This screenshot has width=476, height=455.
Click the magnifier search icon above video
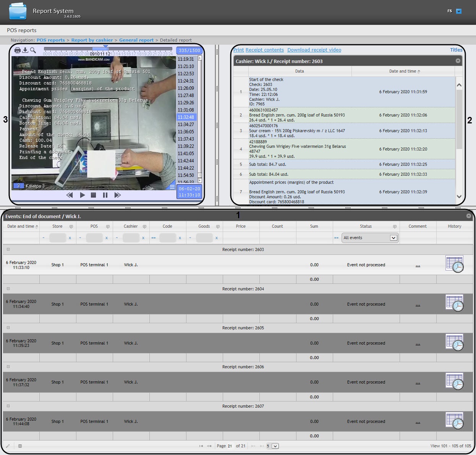pyautogui.click(x=33, y=50)
